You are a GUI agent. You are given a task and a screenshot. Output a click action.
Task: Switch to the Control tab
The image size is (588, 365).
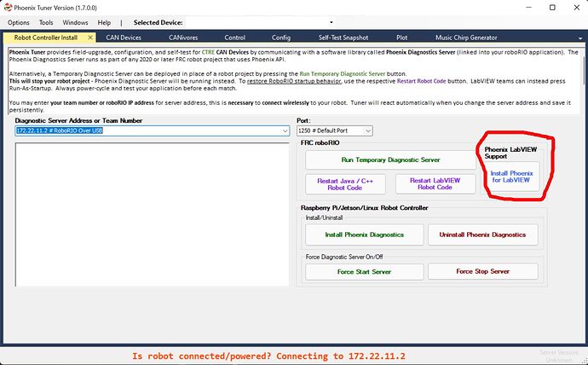[234, 38]
